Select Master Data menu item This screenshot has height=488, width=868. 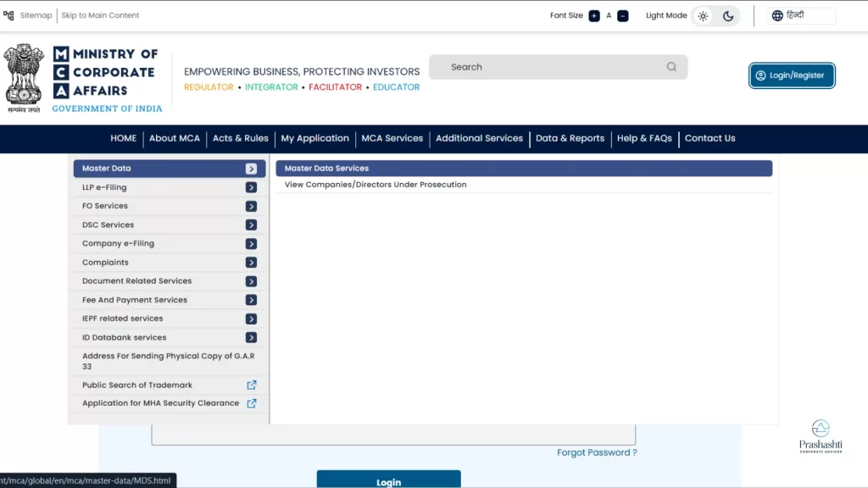(170, 169)
